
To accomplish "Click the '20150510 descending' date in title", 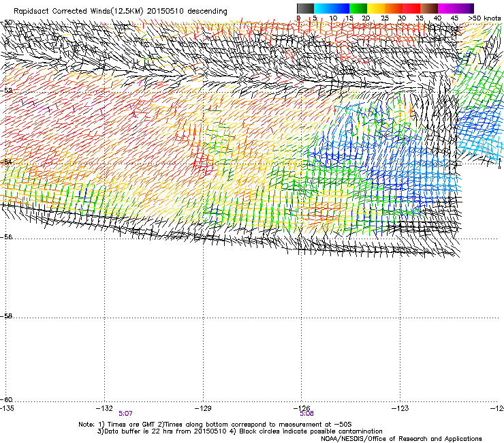I will 187,12.
